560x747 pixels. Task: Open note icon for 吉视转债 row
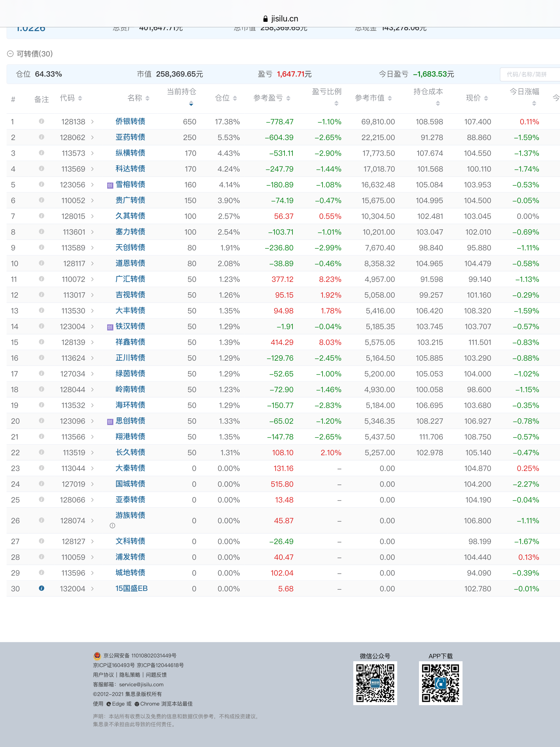(41, 295)
